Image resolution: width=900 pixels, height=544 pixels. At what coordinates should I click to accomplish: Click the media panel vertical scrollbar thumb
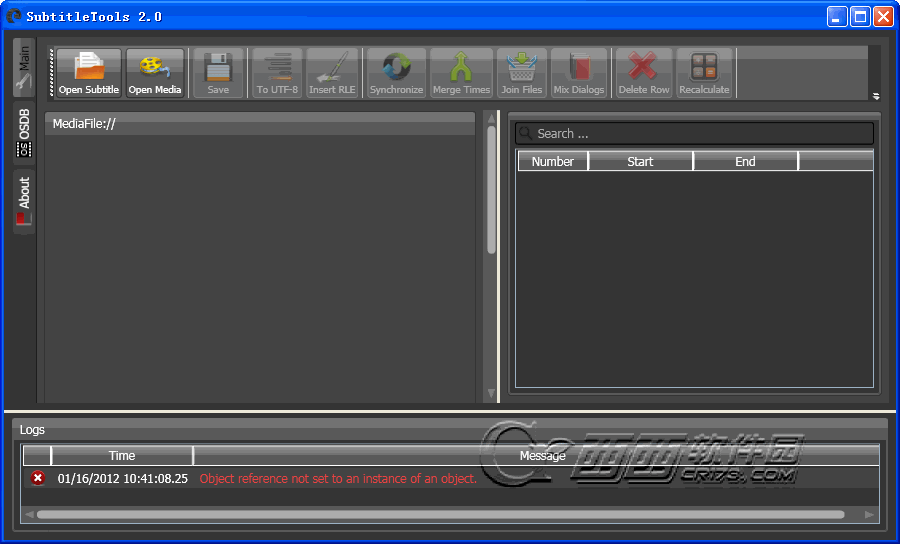click(491, 189)
